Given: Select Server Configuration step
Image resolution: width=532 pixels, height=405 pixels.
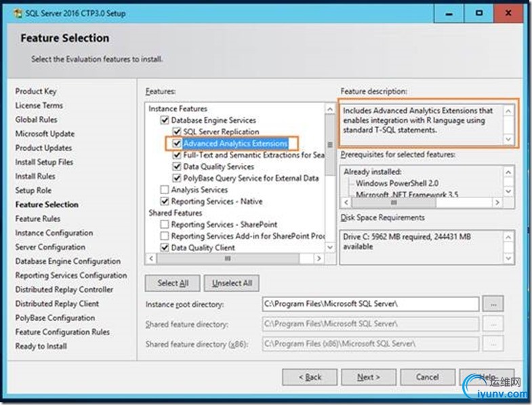Looking at the screenshot, I should tap(50, 247).
